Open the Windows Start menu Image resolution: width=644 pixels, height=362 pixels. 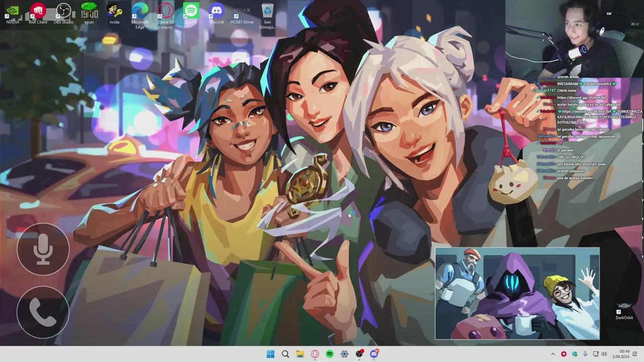pos(270,354)
